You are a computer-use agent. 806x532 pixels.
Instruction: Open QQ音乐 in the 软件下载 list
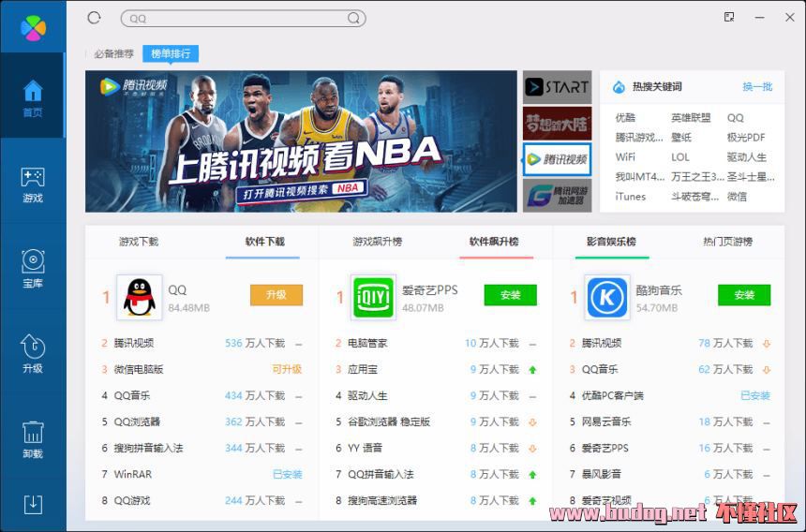[x=132, y=396]
